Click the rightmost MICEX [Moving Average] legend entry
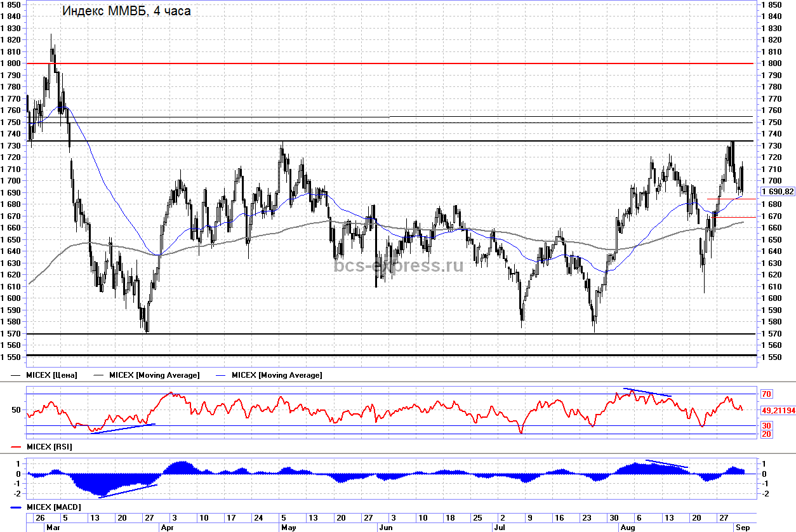796x532 pixels. click(277, 375)
